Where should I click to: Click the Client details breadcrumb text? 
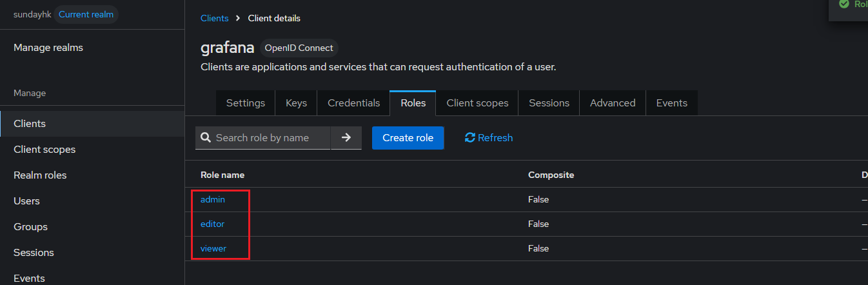[x=274, y=18]
